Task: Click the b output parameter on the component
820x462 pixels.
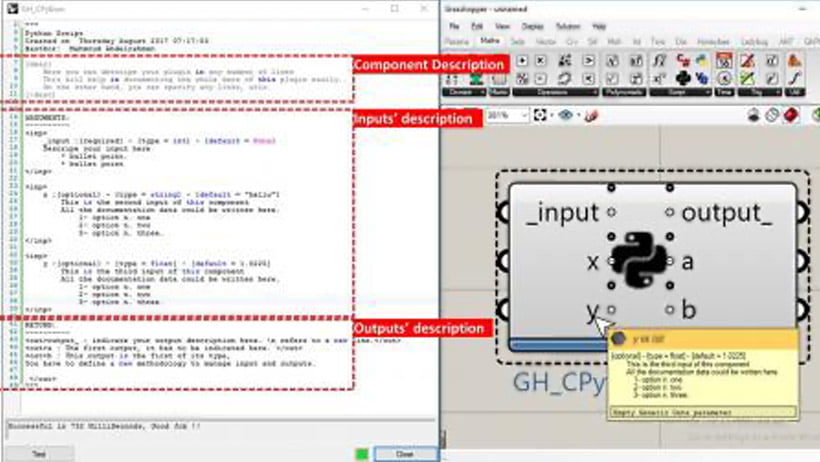Action: [689, 310]
